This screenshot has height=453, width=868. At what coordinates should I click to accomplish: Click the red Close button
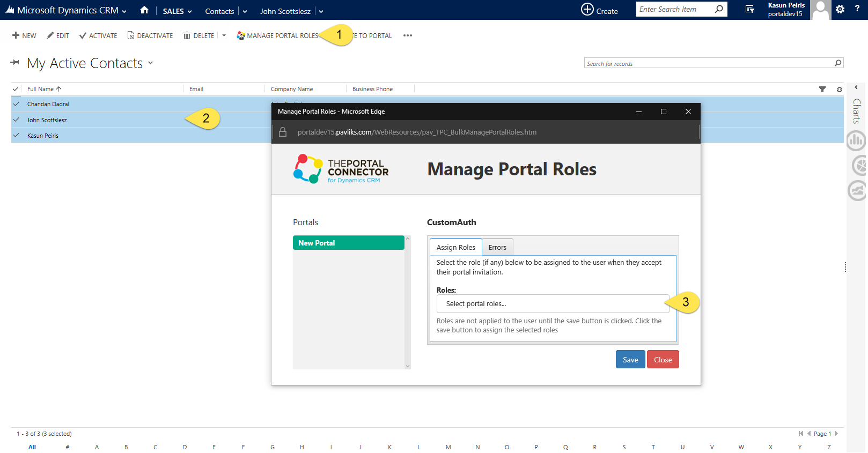pyautogui.click(x=663, y=359)
